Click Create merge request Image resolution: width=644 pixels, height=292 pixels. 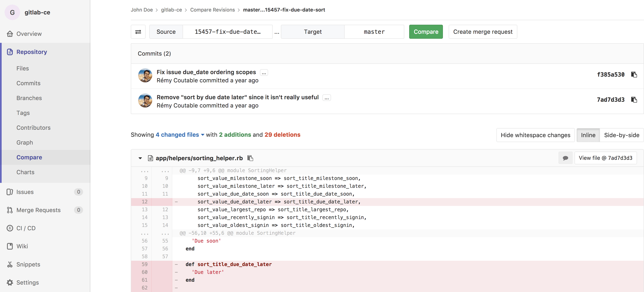point(483,32)
